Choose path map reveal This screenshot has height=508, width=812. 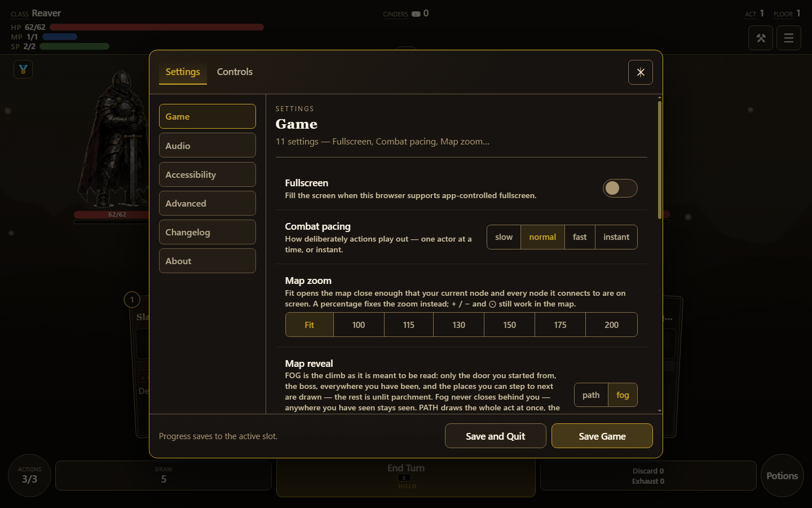coord(591,395)
